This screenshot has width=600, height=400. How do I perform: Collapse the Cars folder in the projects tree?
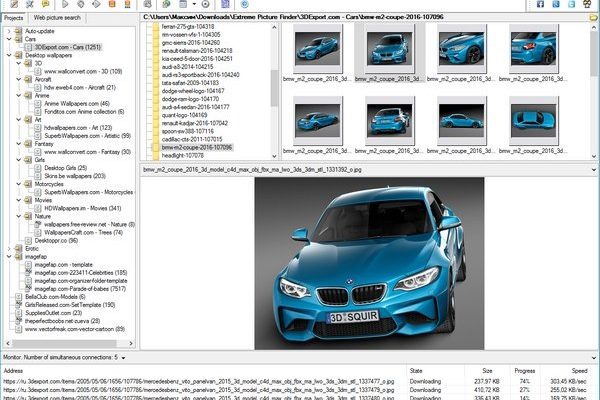tap(7, 39)
